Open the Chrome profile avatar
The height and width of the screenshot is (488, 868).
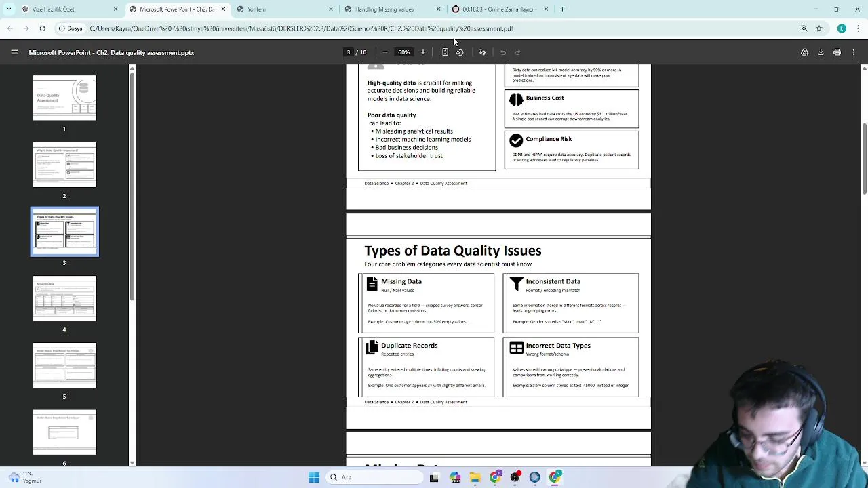[x=842, y=28]
